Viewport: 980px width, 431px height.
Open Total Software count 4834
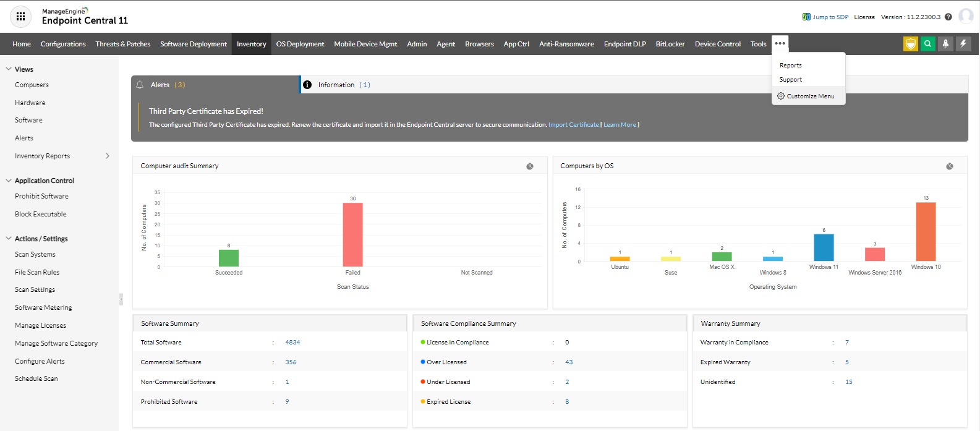(x=292, y=343)
